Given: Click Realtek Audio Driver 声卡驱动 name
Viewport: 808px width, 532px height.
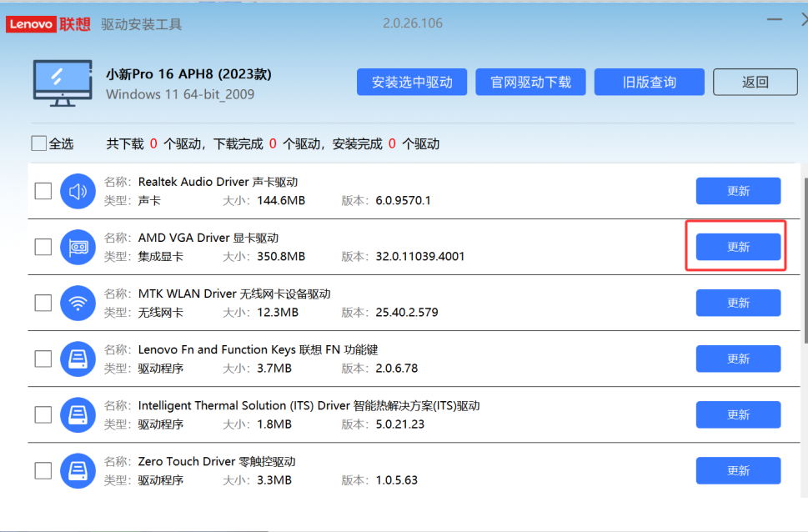Looking at the screenshot, I should (x=218, y=182).
